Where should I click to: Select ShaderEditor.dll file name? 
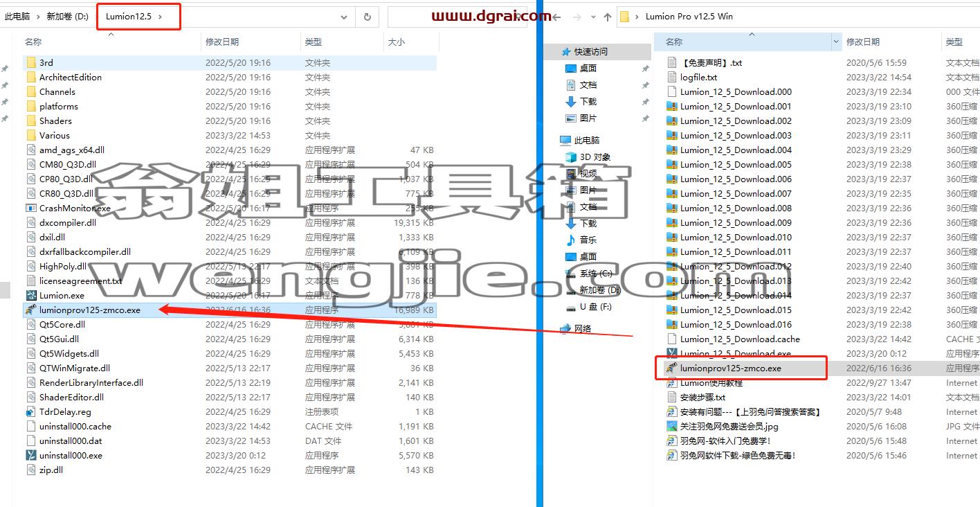(x=71, y=397)
